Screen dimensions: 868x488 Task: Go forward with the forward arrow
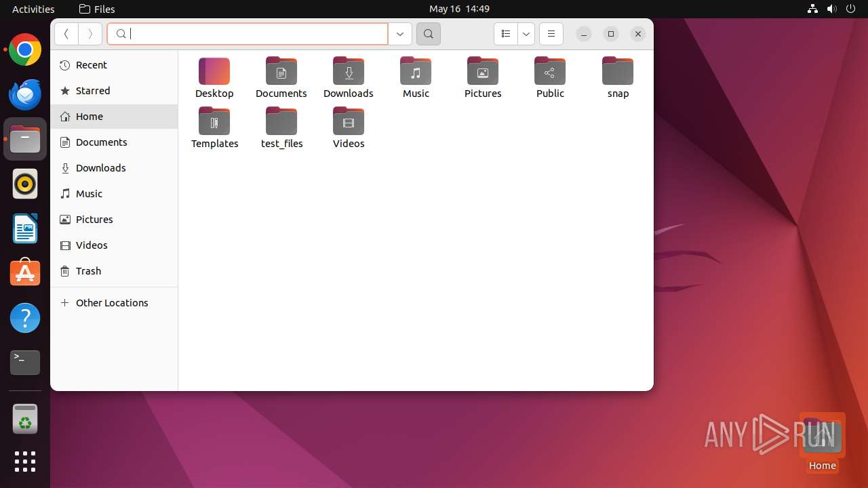tap(90, 34)
